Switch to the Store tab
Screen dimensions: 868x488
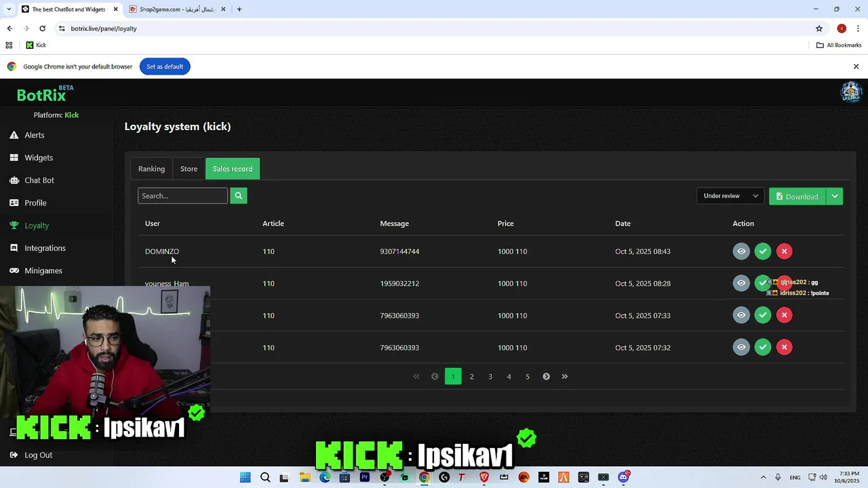pos(189,169)
